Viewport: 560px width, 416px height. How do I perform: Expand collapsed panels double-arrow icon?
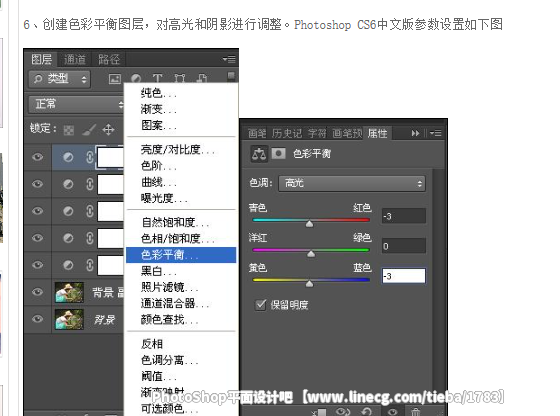(415, 133)
